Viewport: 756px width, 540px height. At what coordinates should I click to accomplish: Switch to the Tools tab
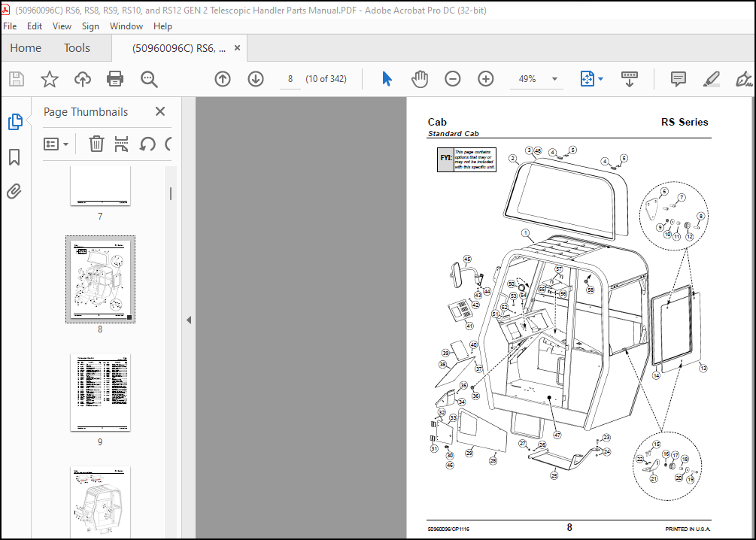[77, 47]
